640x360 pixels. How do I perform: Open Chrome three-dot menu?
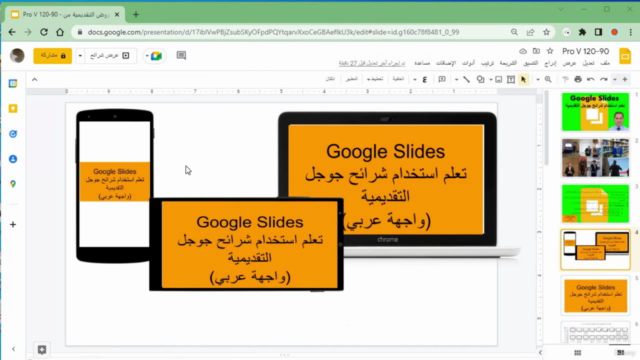click(x=631, y=32)
